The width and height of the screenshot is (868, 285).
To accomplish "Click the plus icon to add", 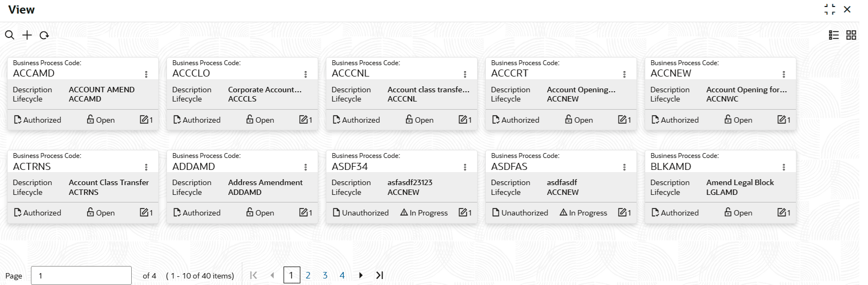I will (27, 35).
